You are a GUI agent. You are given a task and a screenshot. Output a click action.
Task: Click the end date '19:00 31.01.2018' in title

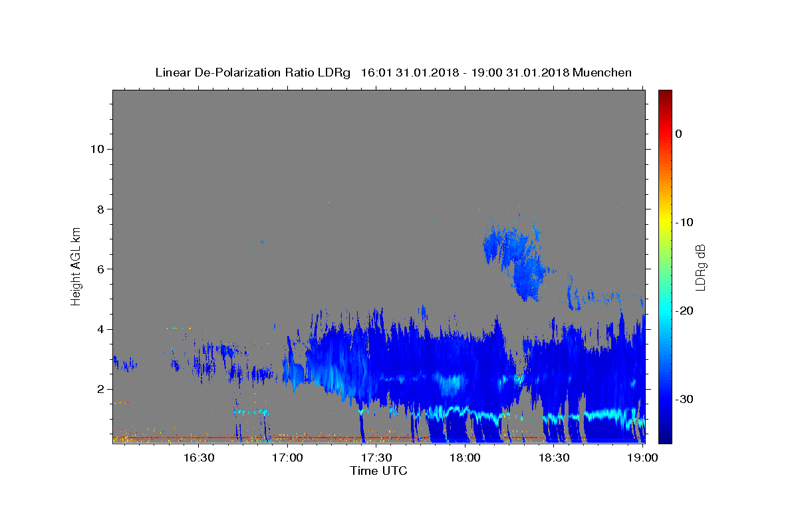[x=520, y=72]
